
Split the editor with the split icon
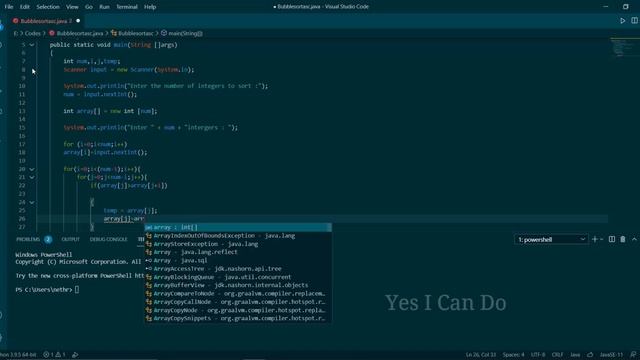click(x=634, y=20)
